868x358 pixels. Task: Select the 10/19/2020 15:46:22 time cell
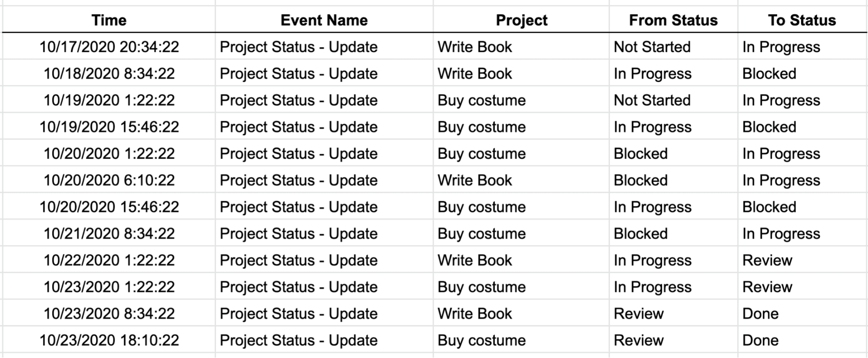[109, 127]
